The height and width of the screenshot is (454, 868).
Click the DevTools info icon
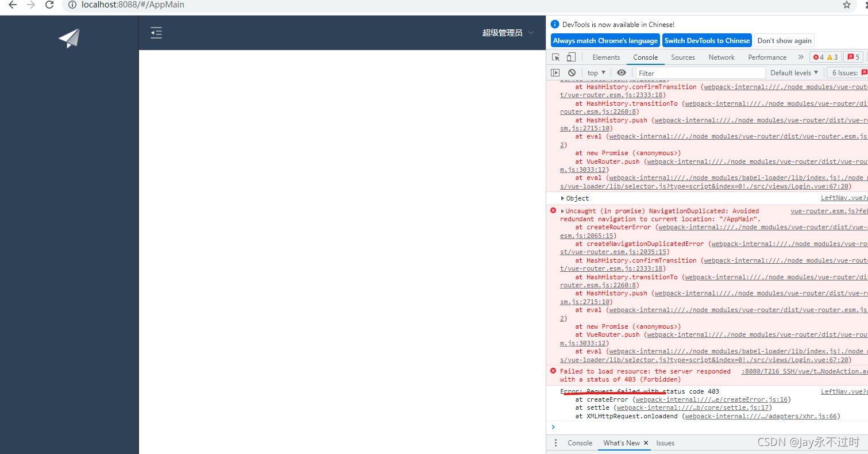pos(555,24)
